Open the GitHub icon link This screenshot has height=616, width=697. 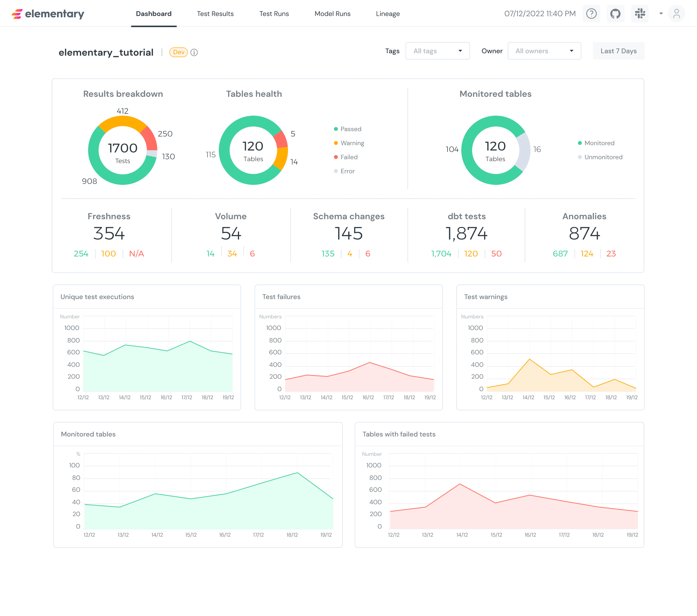(x=615, y=14)
